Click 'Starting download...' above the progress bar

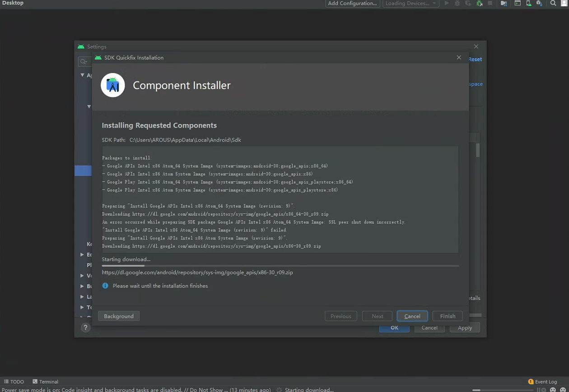[x=126, y=259]
